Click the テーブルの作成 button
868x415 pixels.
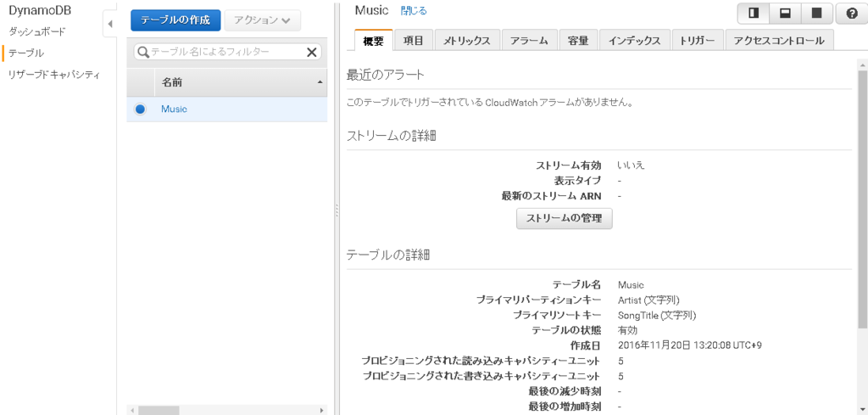(175, 20)
